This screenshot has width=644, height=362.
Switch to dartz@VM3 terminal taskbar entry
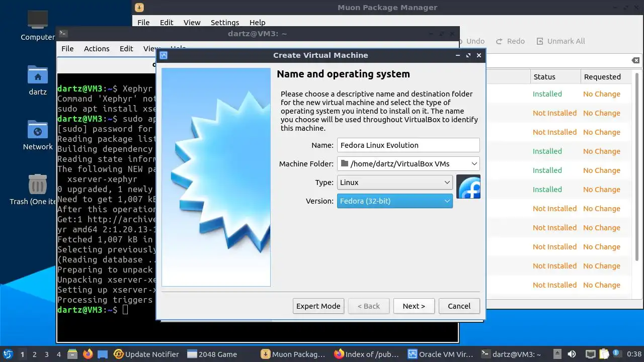click(512, 354)
